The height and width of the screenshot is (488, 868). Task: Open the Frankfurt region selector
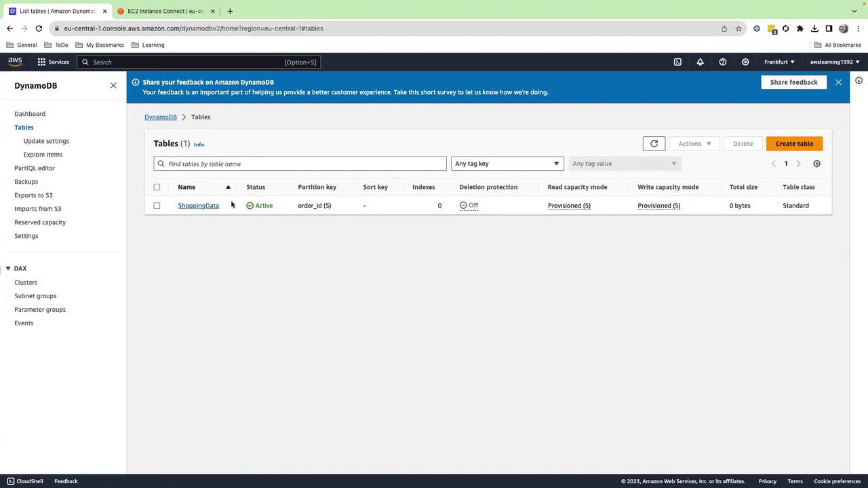pos(779,62)
